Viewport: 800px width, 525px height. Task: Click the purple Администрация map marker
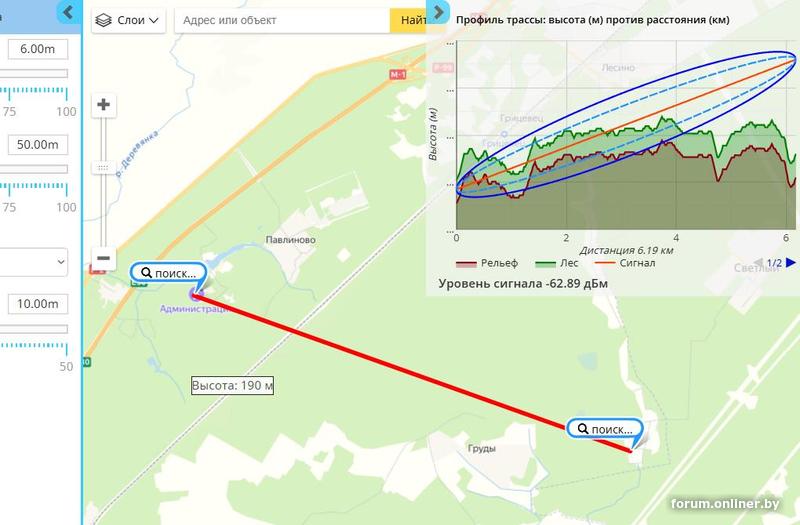tap(196, 293)
